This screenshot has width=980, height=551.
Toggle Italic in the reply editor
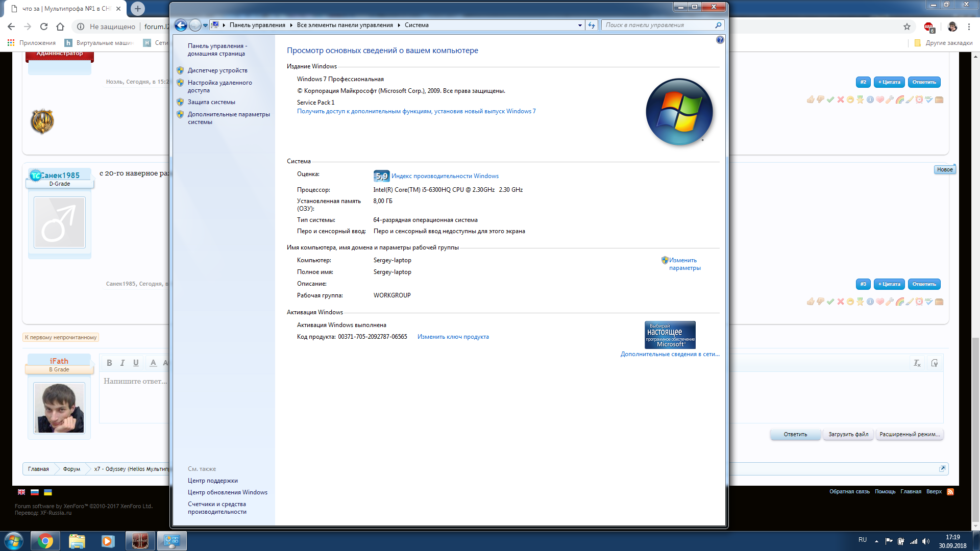122,363
